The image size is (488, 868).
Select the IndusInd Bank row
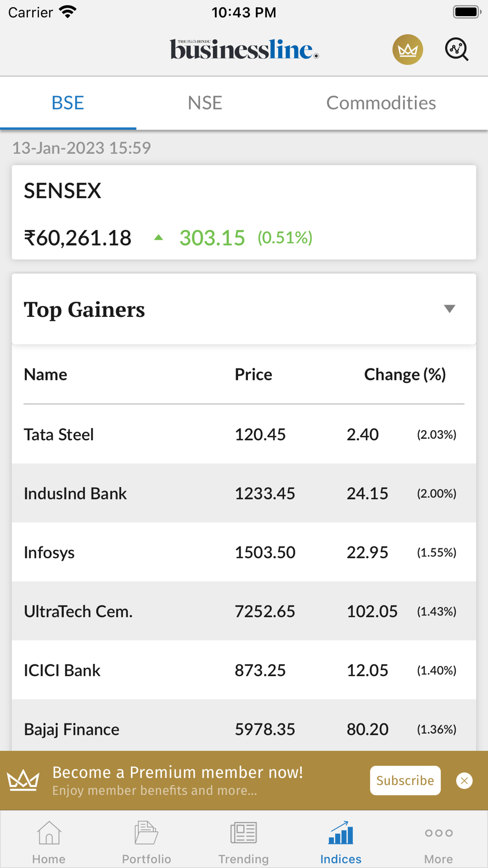[244, 493]
